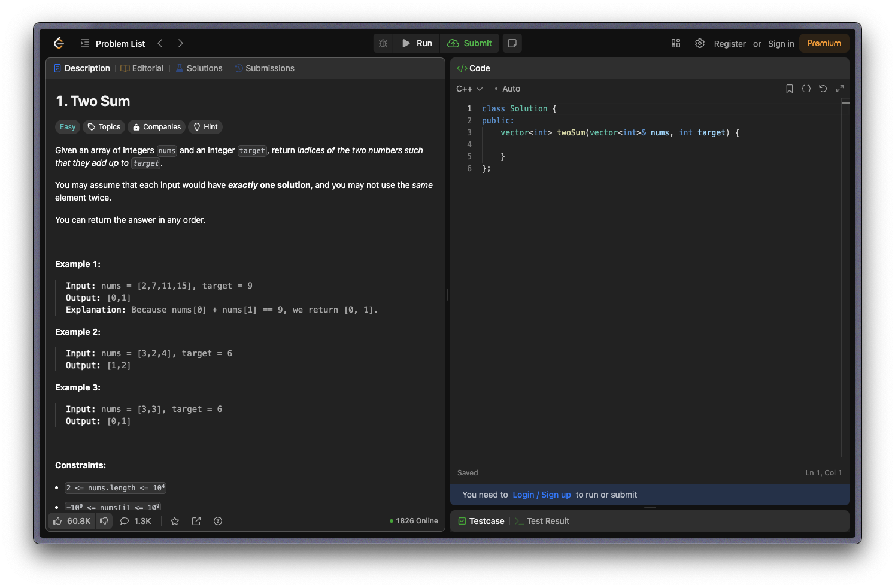The image size is (895, 588).
Task: Click the 1826 Online indicator
Action: pyautogui.click(x=414, y=521)
